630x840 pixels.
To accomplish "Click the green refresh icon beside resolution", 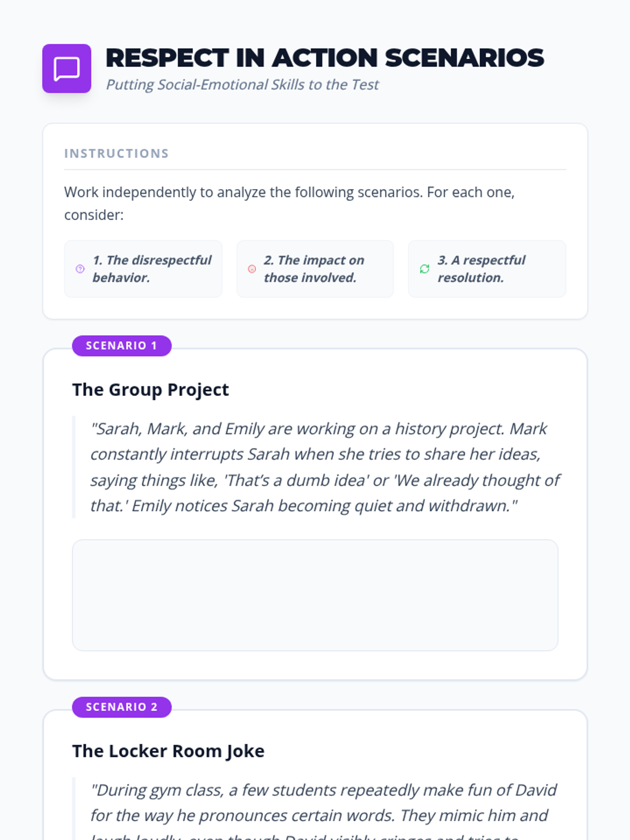I will coord(425,269).
